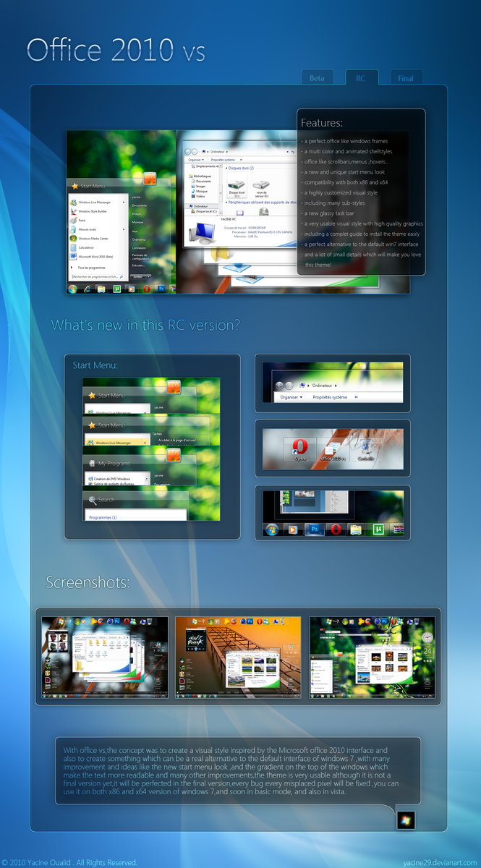
Task: Click the Windows logo icon below the description
Action: tap(406, 820)
